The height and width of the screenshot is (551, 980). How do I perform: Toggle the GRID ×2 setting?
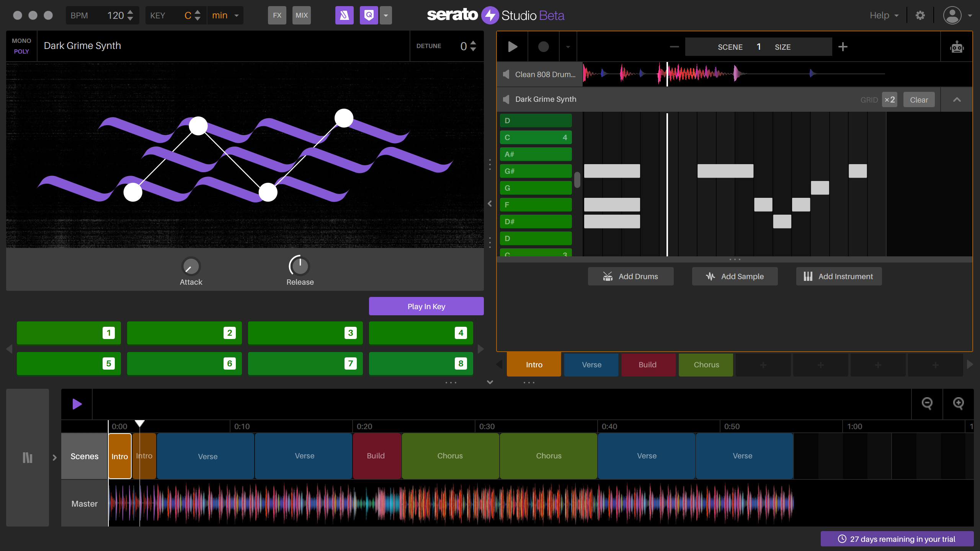point(890,99)
